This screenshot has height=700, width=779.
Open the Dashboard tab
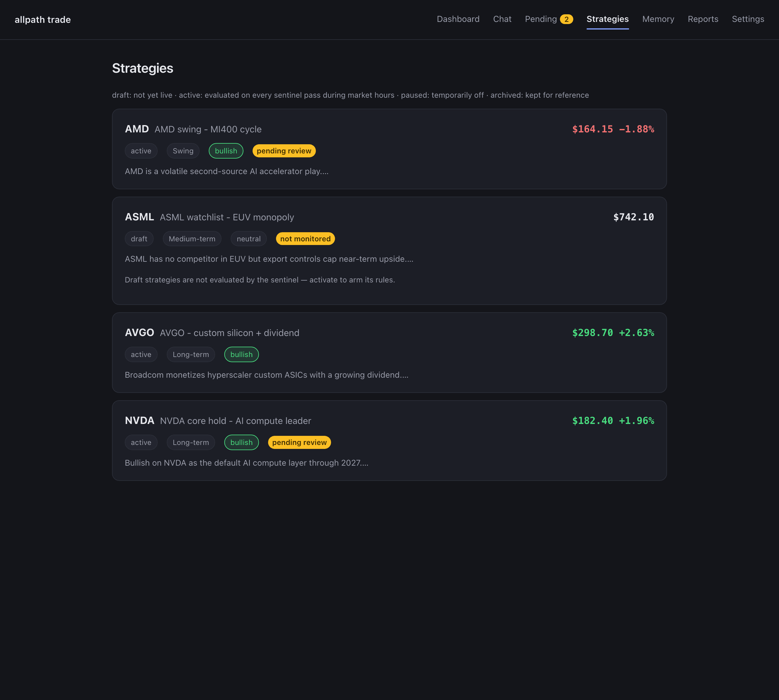pyautogui.click(x=458, y=19)
